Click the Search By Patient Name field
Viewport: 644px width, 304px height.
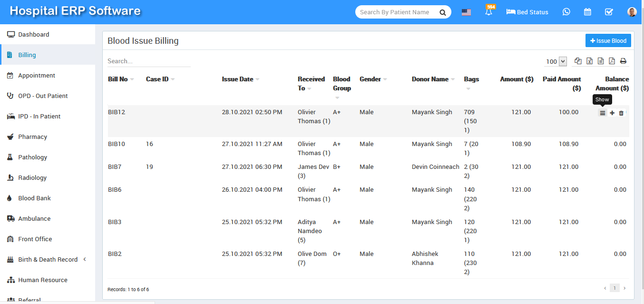click(x=397, y=12)
